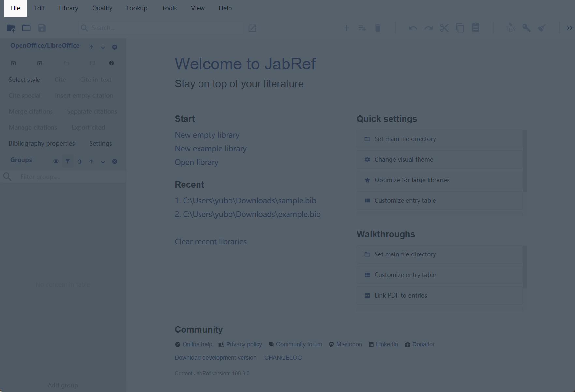575x392 pixels.
Task: Click Walkthroughs Customize entry table
Action: [439, 275]
